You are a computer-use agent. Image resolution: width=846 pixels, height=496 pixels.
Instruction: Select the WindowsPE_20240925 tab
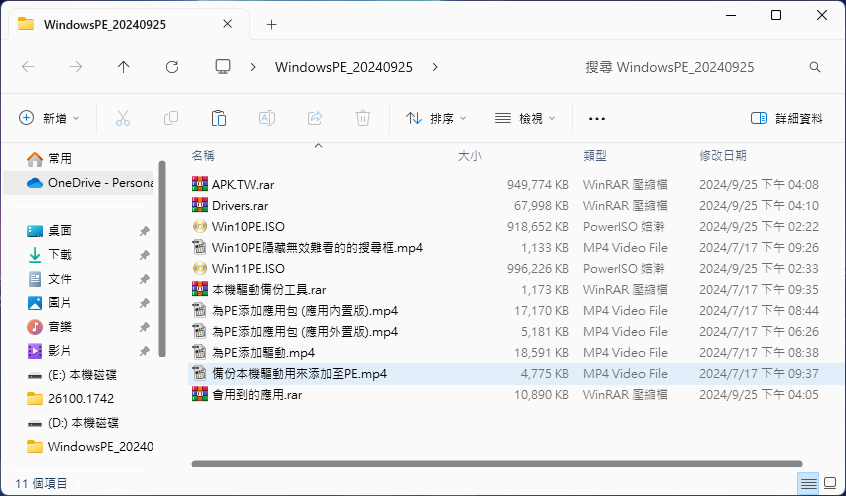pos(129,24)
